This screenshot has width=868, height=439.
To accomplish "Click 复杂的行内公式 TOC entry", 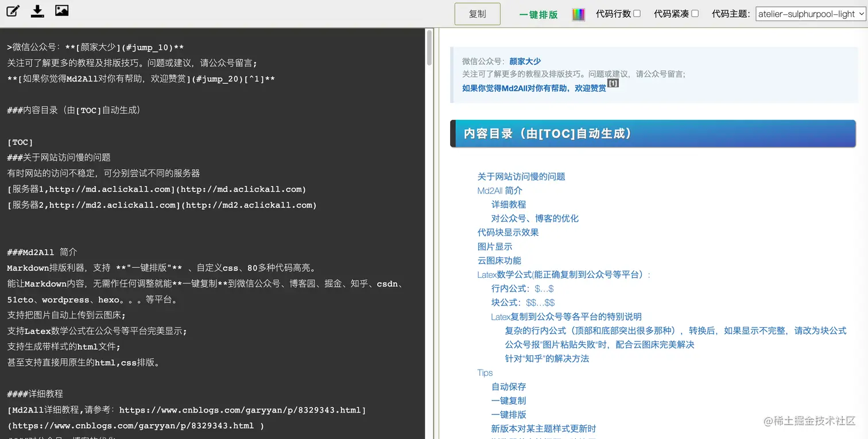I will tap(676, 331).
